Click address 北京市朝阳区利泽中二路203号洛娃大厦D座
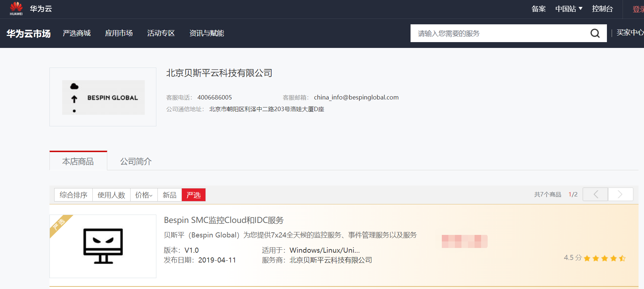This screenshot has height=289, width=644. [x=267, y=109]
